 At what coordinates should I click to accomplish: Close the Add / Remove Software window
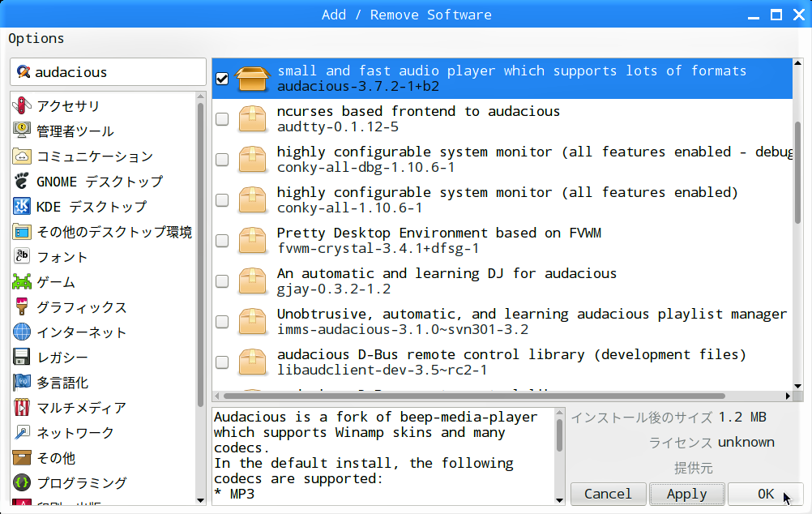(799, 15)
